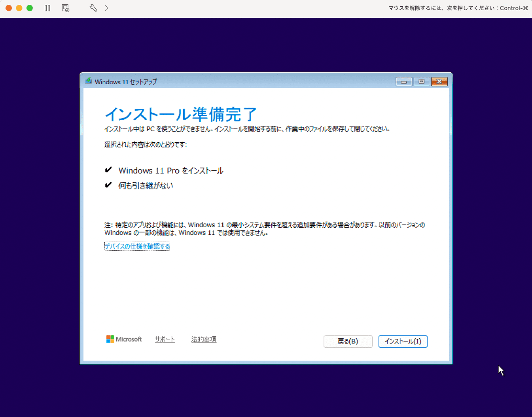The height and width of the screenshot is (417, 532).
Task: Click the Windows 11 セットアップ title text
Action: [126, 82]
